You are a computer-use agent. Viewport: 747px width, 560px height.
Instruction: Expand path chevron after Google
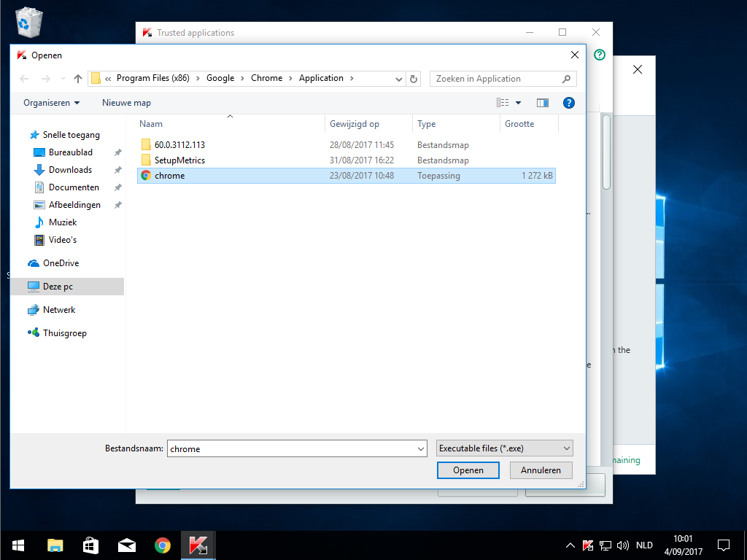(x=242, y=79)
